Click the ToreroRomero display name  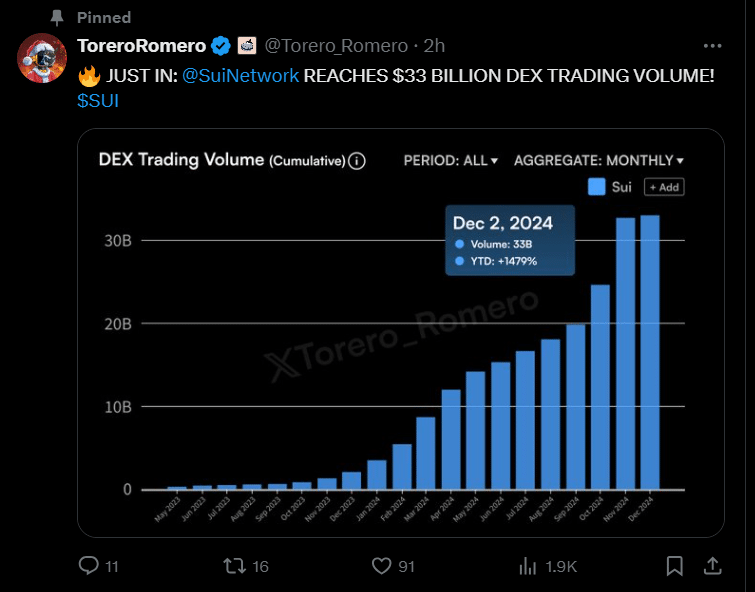(141, 46)
